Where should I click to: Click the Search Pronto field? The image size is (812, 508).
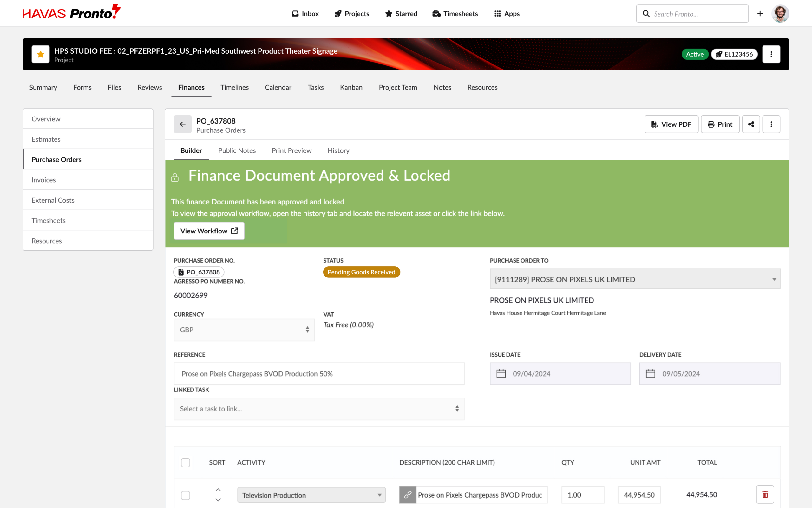point(692,14)
